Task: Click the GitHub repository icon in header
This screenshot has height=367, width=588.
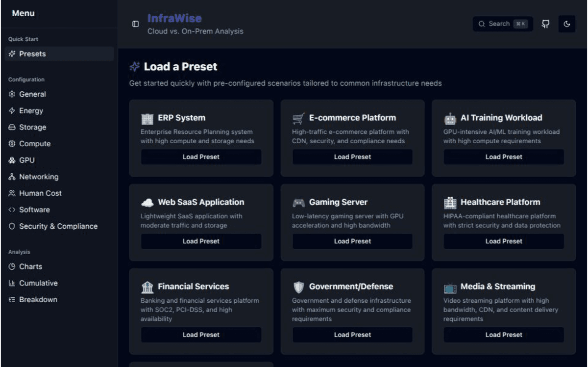Action: [545, 24]
